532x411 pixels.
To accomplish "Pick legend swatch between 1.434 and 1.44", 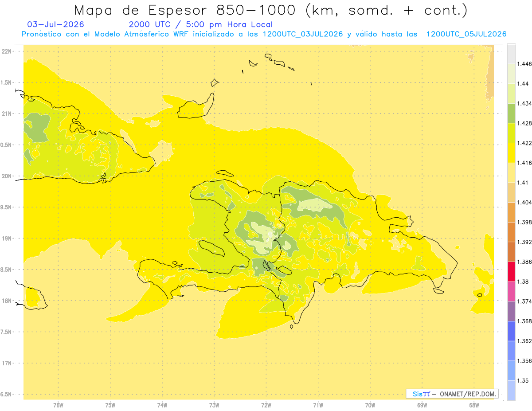I will tap(511, 94).
